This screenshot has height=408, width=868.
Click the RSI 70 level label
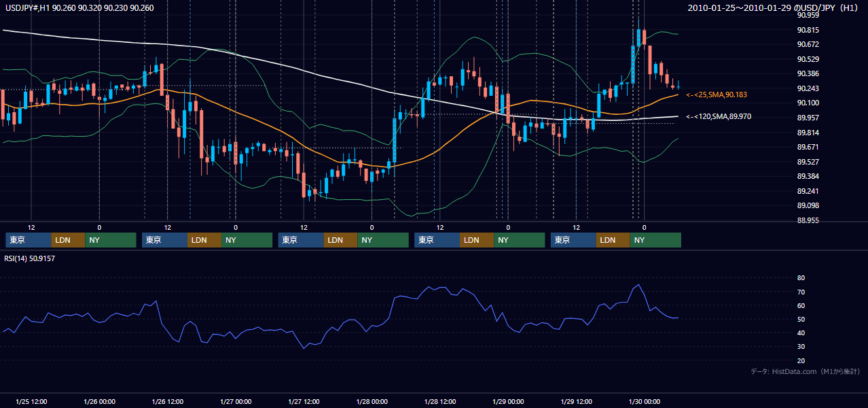tap(801, 292)
